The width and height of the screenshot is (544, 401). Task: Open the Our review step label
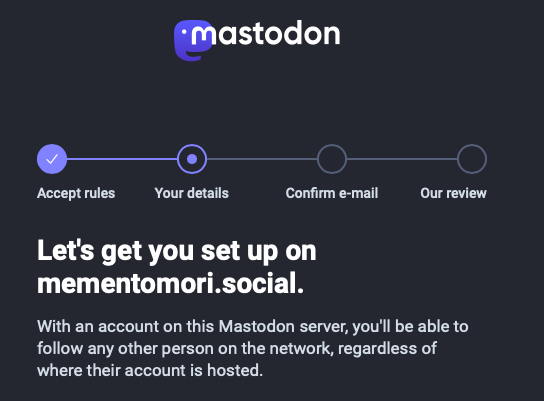(453, 193)
